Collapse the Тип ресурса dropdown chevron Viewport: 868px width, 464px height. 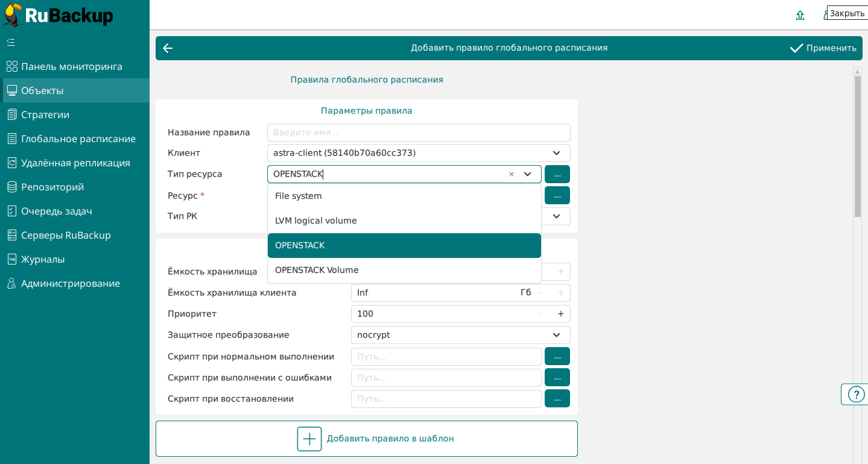tap(528, 174)
